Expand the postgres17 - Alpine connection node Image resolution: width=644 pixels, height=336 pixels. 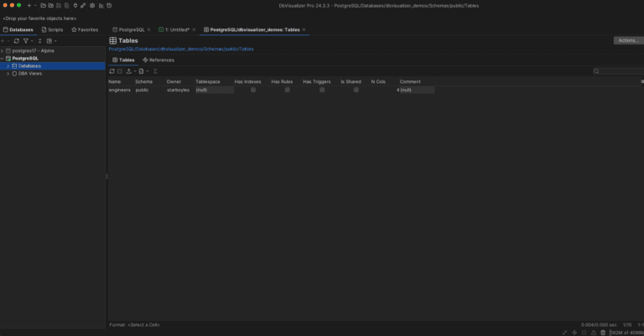pos(3,51)
